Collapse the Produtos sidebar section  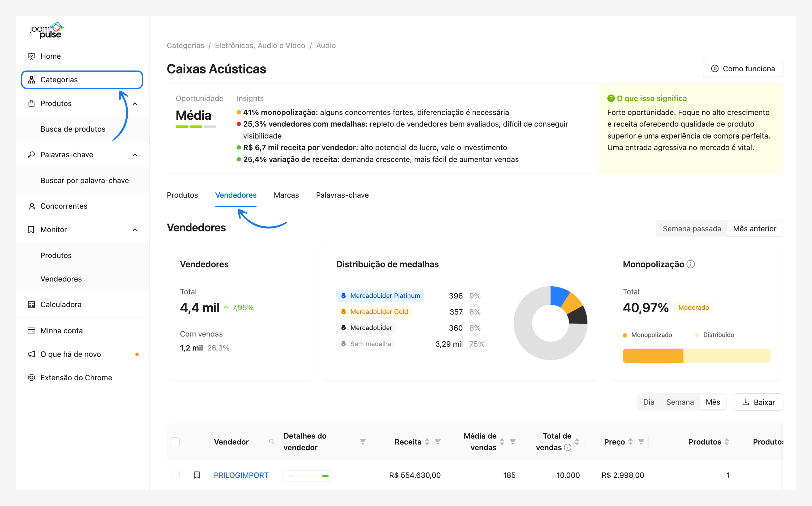[135, 104]
